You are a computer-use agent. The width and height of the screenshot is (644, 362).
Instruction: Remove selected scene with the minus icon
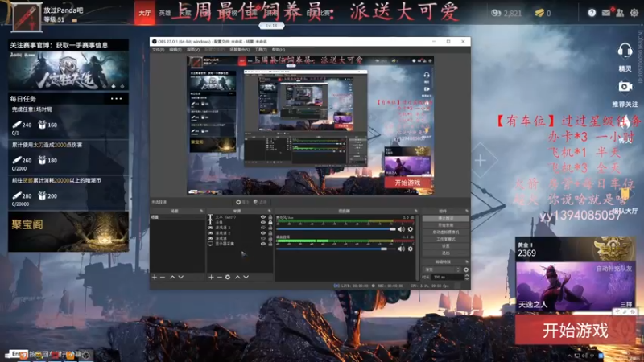click(x=163, y=277)
